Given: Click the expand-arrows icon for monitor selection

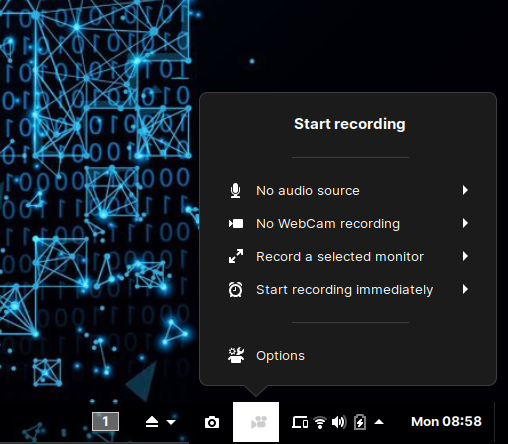Looking at the screenshot, I should pyautogui.click(x=236, y=256).
